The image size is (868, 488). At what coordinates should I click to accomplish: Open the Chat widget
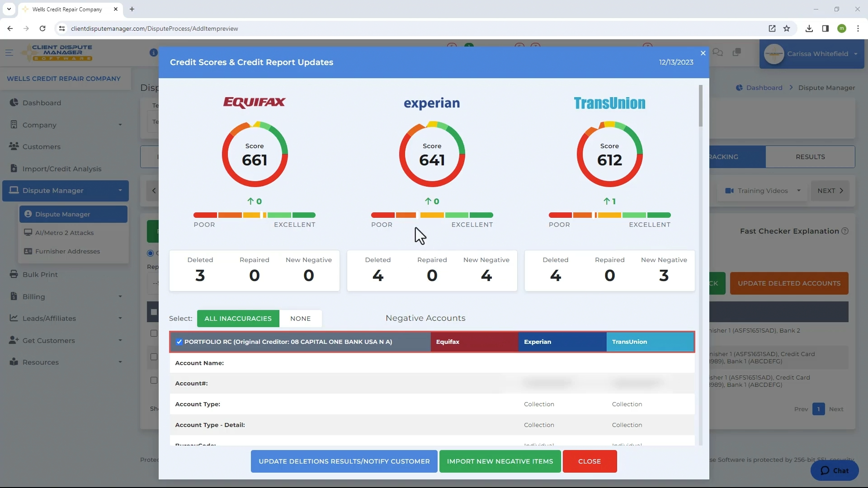pyautogui.click(x=835, y=470)
